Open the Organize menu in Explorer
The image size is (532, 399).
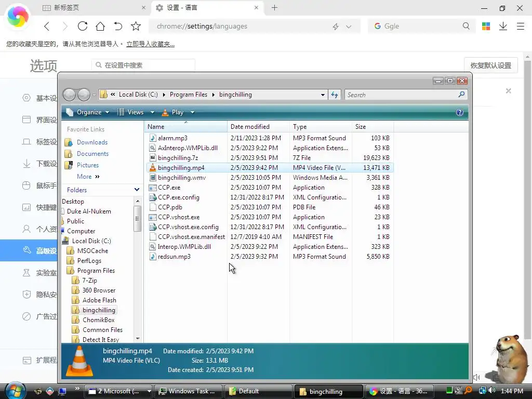click(x=88, y=112)
